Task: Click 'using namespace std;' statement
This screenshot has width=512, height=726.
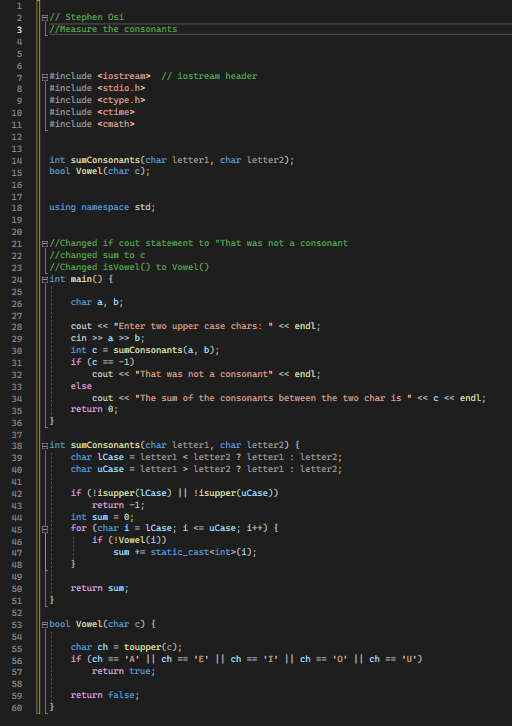Action: (x=102, y=207)
